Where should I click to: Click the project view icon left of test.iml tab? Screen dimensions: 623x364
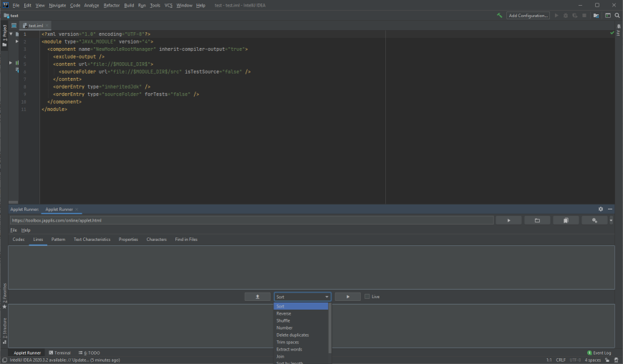pyautogui.click(x=14, y=26)
